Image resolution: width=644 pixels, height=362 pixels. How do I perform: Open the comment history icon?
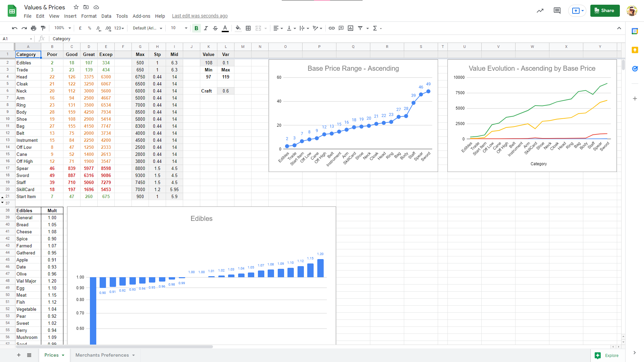(x=557, y=11)
